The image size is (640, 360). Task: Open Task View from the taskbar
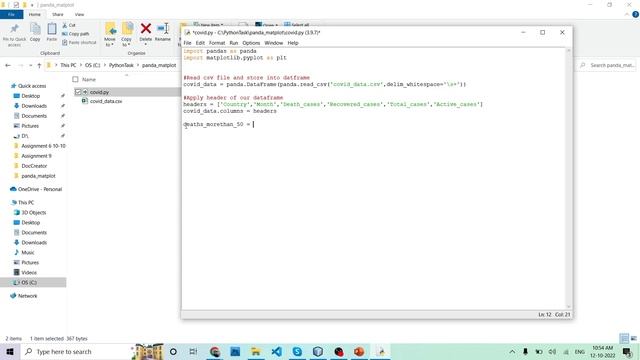(x=193, y=351)
